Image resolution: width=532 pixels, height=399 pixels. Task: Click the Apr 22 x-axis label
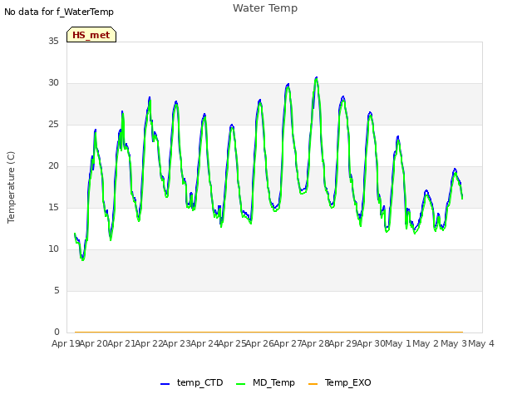coord(149,343)
